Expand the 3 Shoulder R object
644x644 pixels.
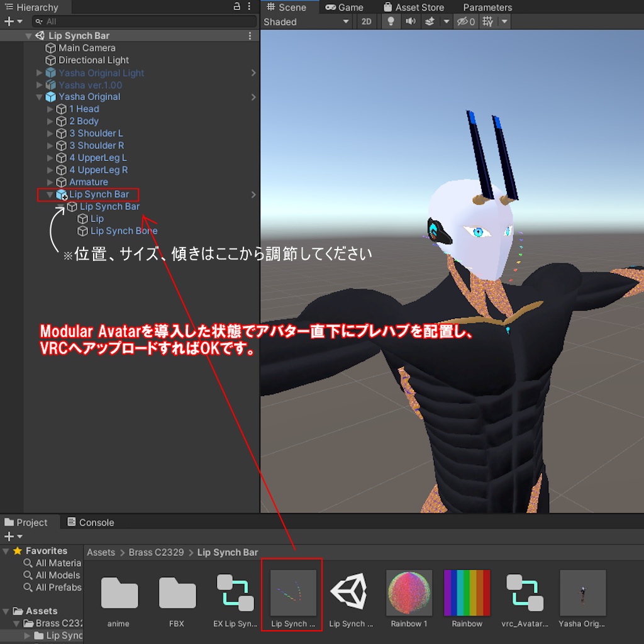pyautogui.click(x=50, y=146)
